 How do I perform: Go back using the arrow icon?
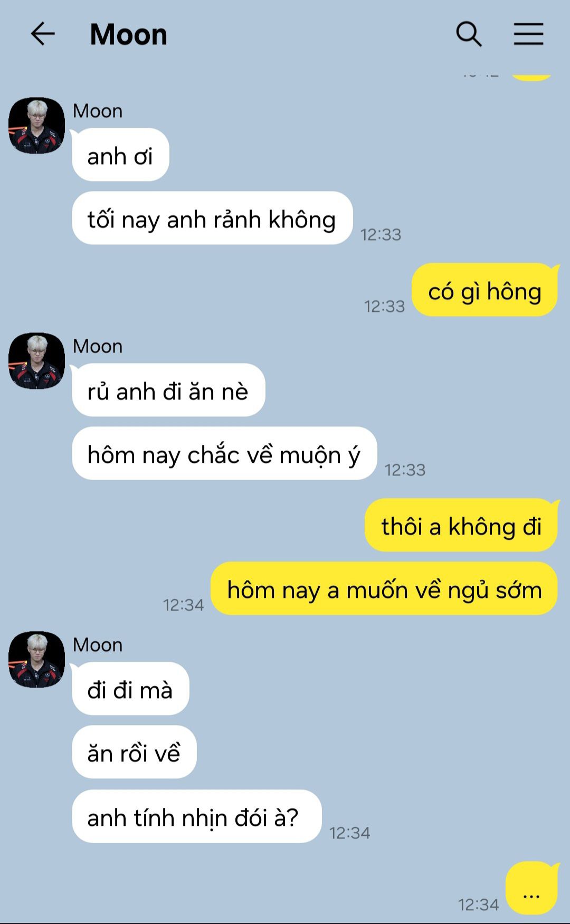(x=43, y=34)
